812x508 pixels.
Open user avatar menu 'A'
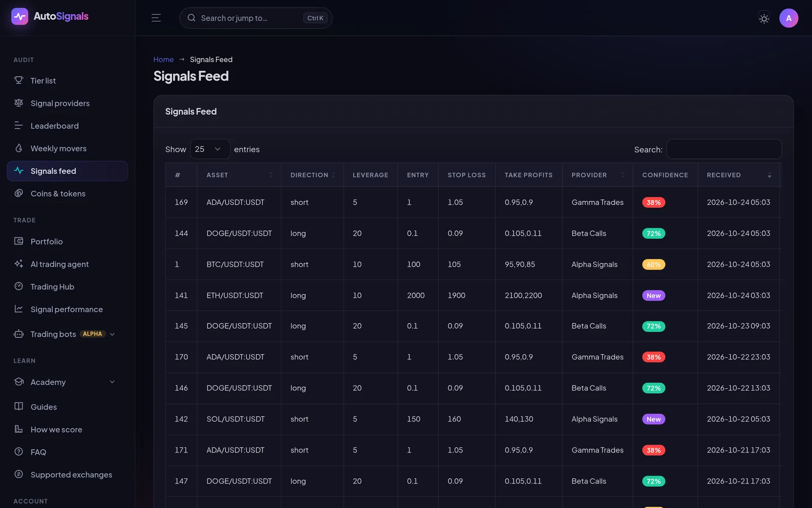(x=789, y=18)
